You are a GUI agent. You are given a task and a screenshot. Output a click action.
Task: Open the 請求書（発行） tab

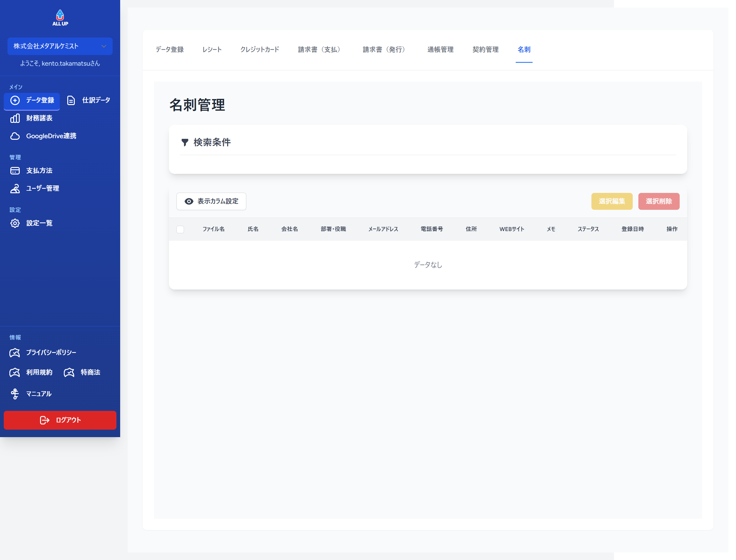click(385, 49)
